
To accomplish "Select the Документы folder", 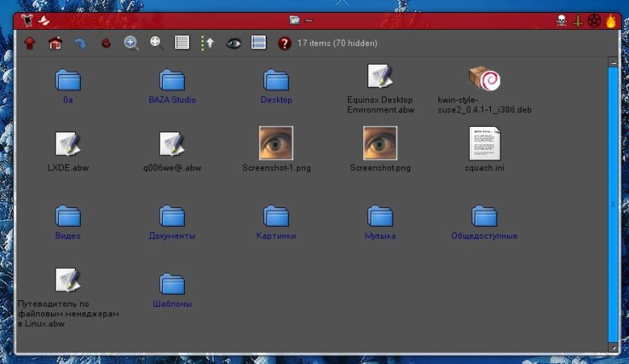I will point(172,223).
